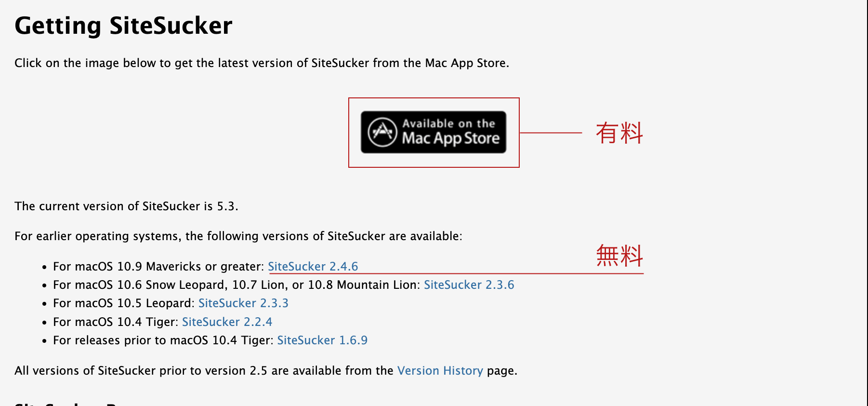
Task: Click the "For releases prior to macOS 10.4" text
Action: 163,340
